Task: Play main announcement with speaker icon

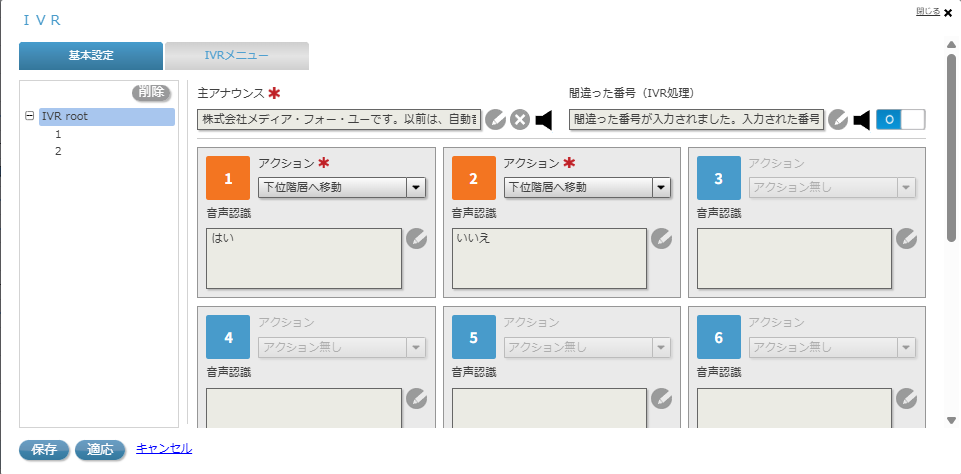Action: [543, 120]
